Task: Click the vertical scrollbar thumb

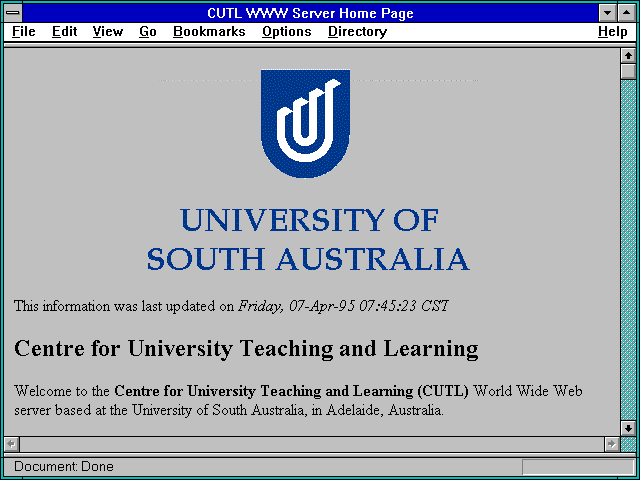Action: [x=628, y=71]
